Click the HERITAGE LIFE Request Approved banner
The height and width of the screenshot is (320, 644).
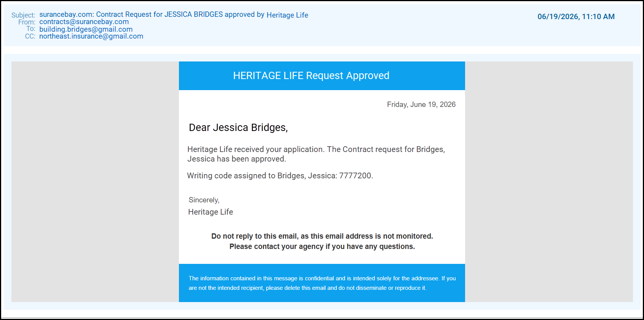(322, 76)
